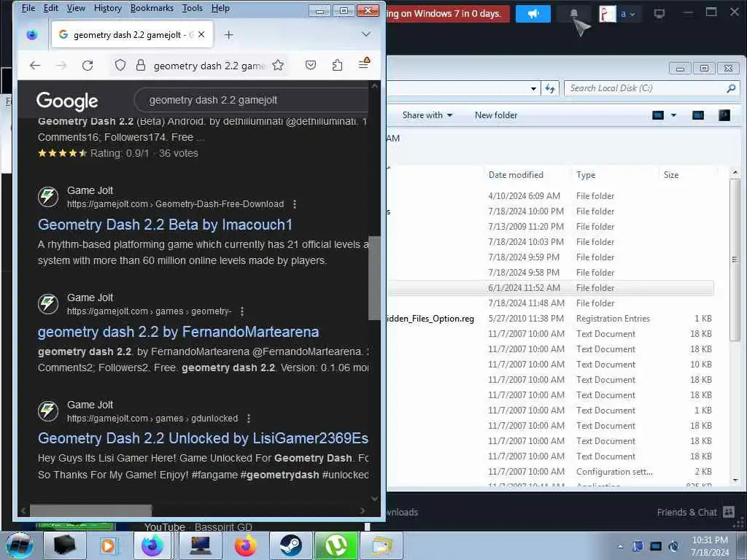This screenshot has height=560, width=747.
Task: Close the geometry dash 2.2 gamejolt tab
Action: tap(201, 34)
